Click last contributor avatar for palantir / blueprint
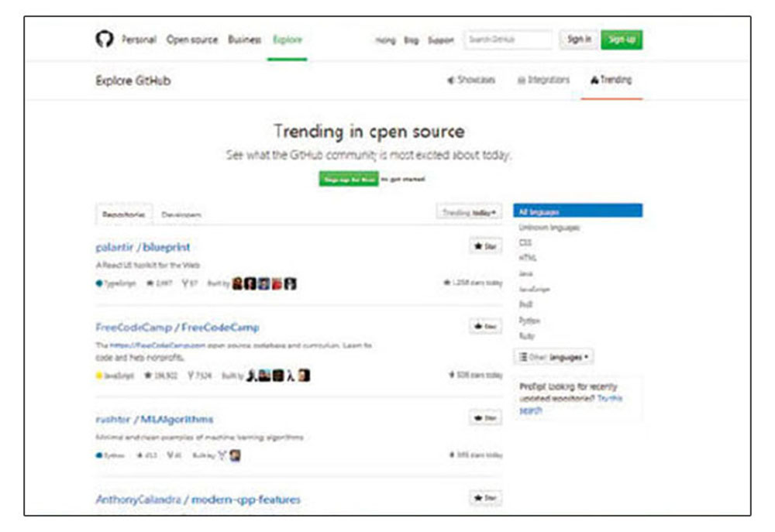Image resolution: width=775 pixels, height=532 pixels. pos(290,283)
